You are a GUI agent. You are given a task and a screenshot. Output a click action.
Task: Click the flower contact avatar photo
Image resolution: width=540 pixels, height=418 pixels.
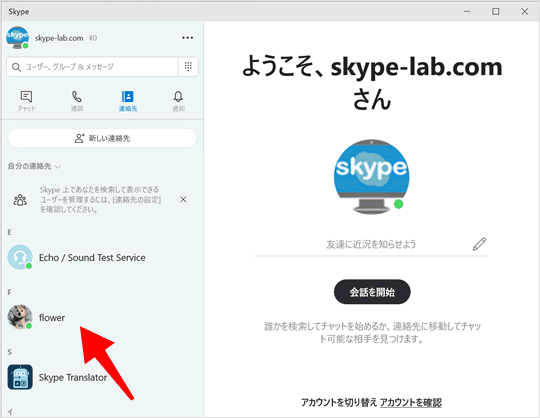[20, 317]
